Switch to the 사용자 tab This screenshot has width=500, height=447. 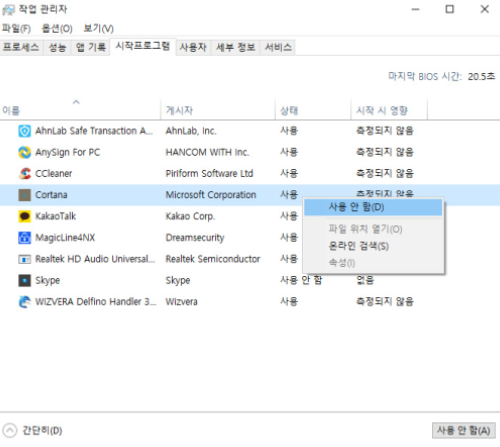[x=193, y=47]
